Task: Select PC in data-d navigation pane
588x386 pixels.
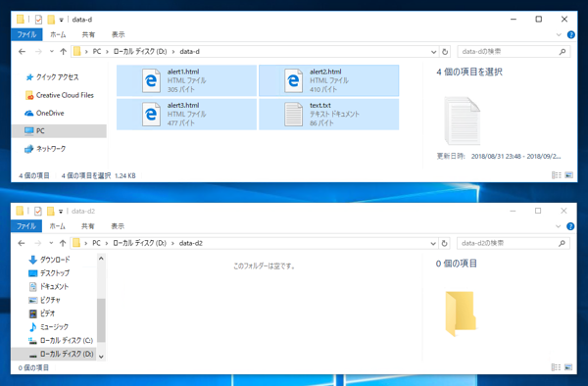Action: pos(60,131)
